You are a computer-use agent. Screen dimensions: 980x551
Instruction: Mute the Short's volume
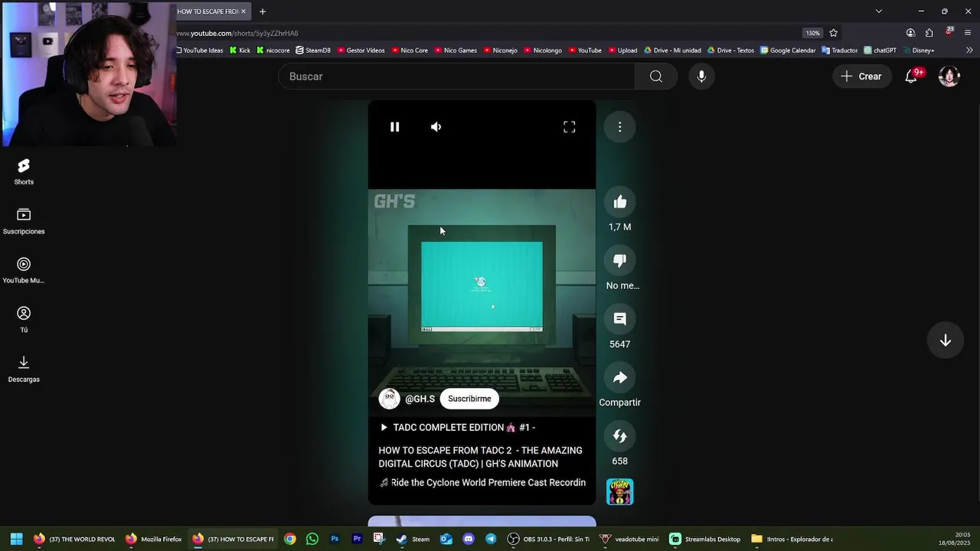(436, 127)
